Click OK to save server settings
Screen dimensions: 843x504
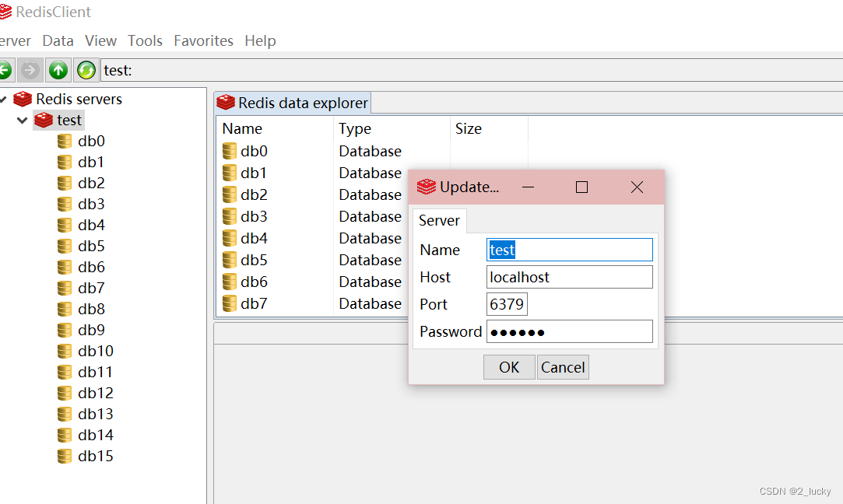click(x=509, y=366)
